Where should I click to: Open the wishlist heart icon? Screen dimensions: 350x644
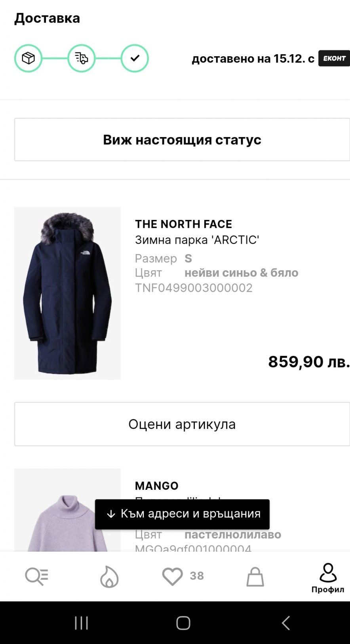173,576
